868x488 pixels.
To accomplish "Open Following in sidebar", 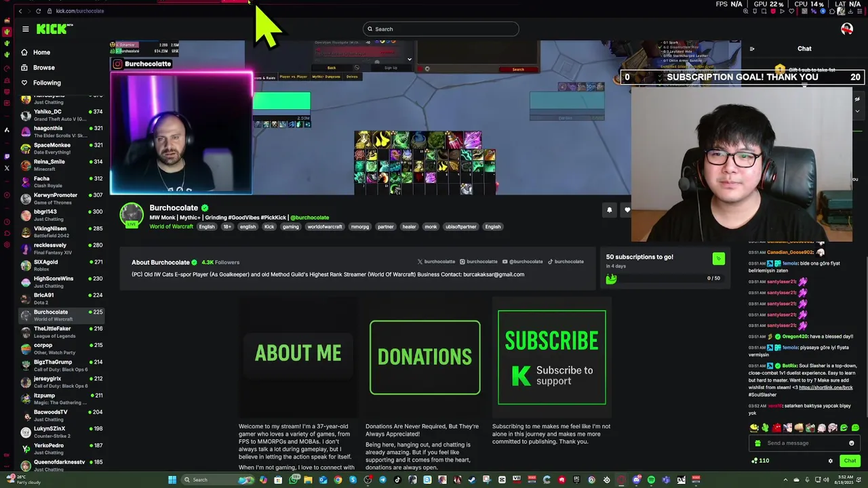I will (x=47, y=83).
